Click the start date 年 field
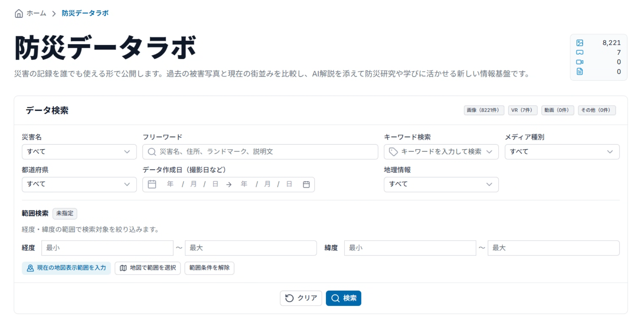Screen dimensions: 644x320 coord(170,184)
